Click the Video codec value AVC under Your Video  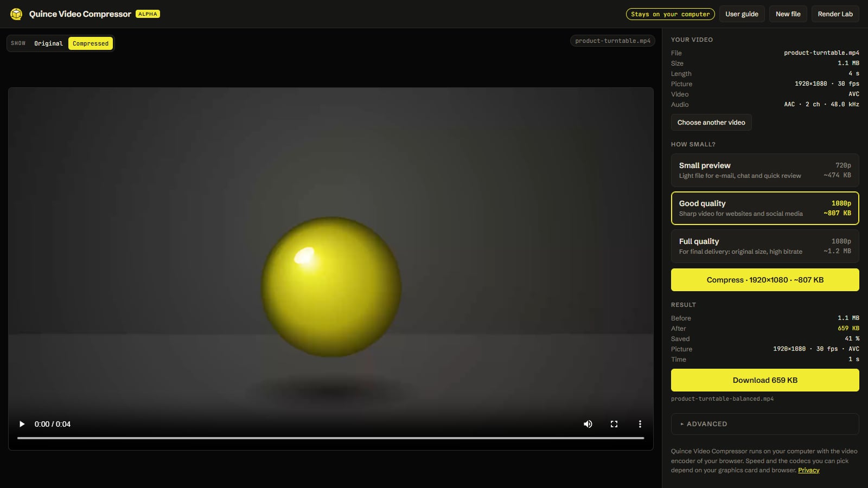click(x=854, y=94)
